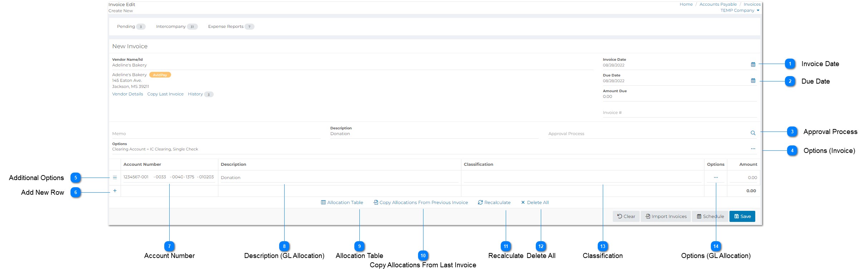This screenshot has height=273, width=868.
Task: Go to the Home breadcrumb
Action: pos(686,4)
